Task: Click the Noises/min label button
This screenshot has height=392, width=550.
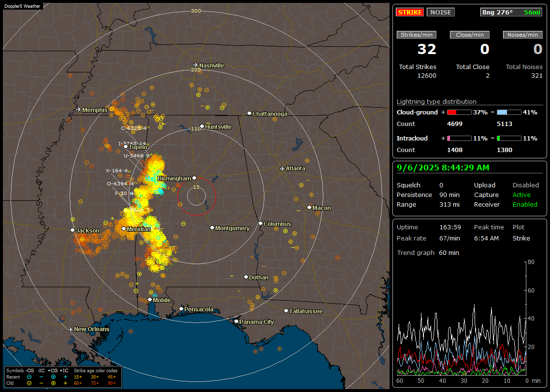Action: [x=522, y=35]
